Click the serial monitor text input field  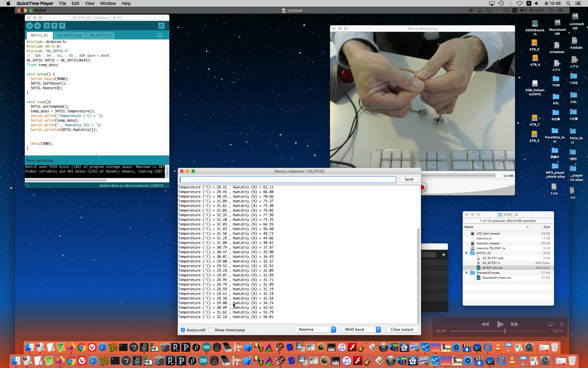288,179
